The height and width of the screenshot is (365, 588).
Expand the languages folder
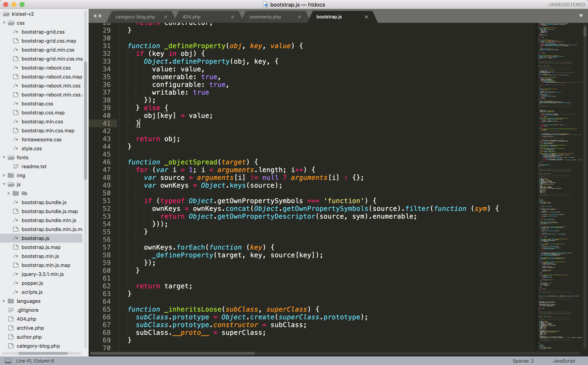click(4, 301)
